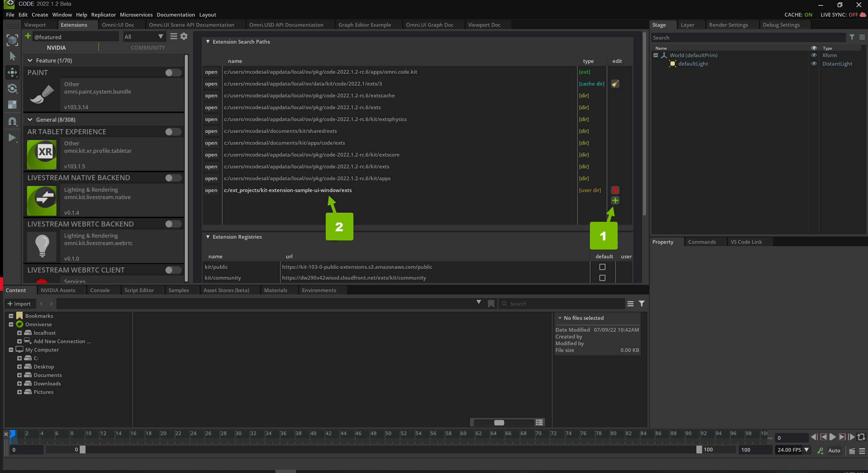Viewport: 868px width, 473px height.
Task: Click the Live Sync cloud icon
Action: pos(863,15)
